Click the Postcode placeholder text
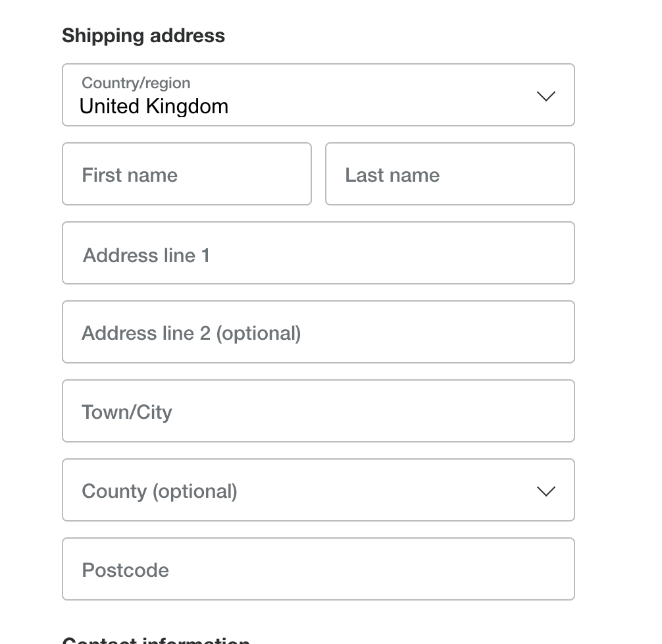Screen dimensions: 662x644 pyautogui.click(x=125, y=570)
